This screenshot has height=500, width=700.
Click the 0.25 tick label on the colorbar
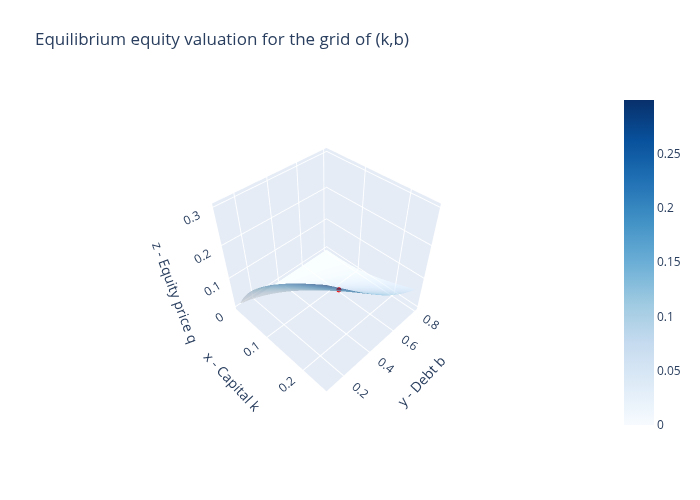pyautogui.click(x=670, y=153)
